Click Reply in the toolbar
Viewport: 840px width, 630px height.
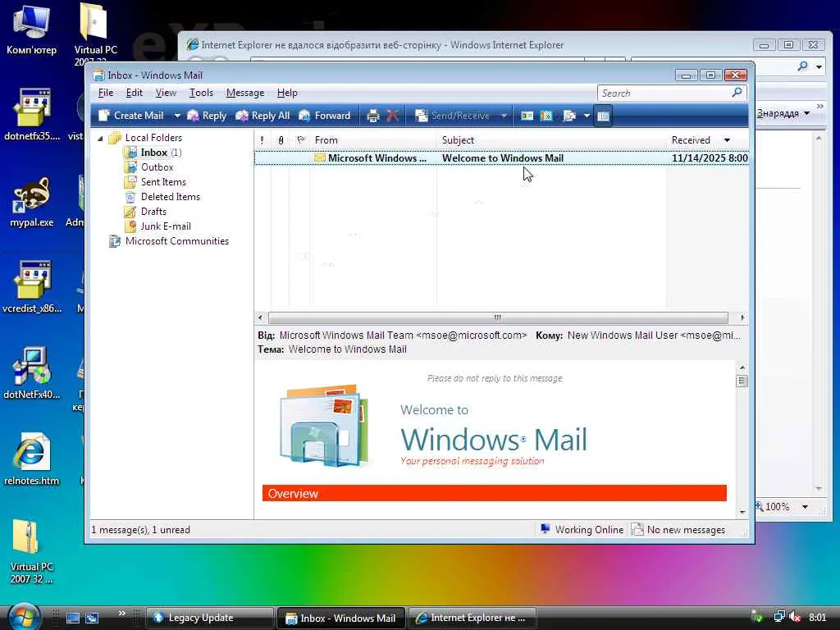point(207,116)
